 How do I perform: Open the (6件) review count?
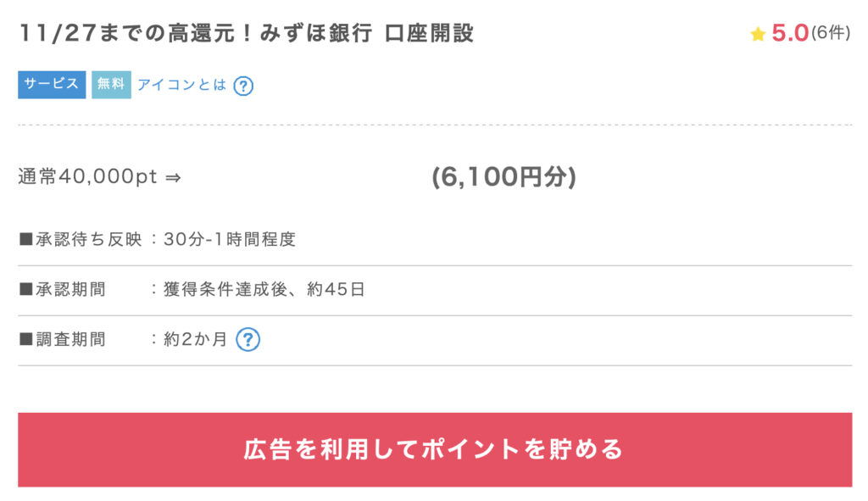click(x=830, y=34)
